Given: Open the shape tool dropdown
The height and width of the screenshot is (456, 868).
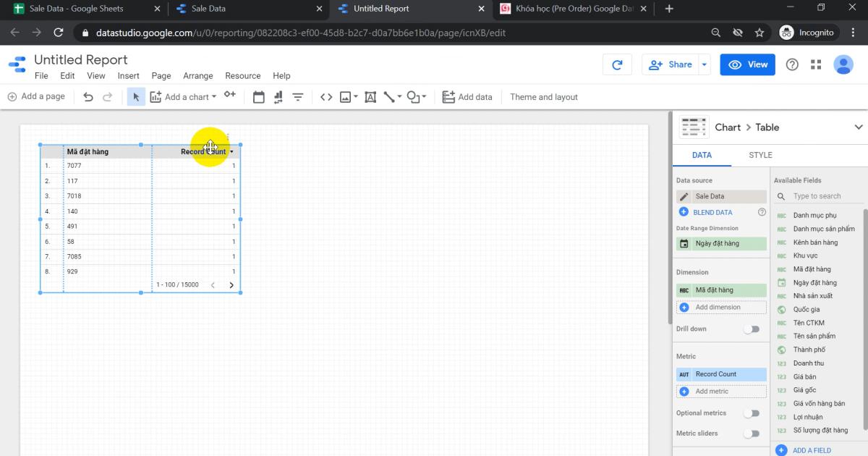Looking at the screenshot, I should click(424, 96).
